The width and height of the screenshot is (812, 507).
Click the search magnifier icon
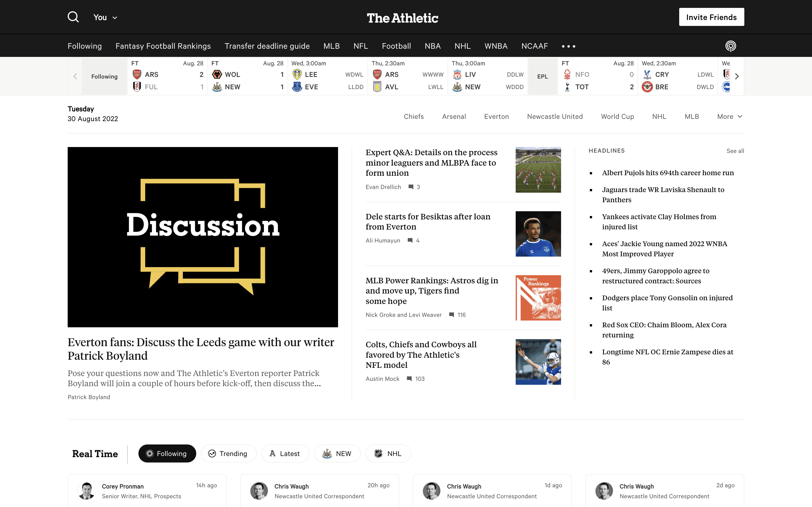pos(73,17)
